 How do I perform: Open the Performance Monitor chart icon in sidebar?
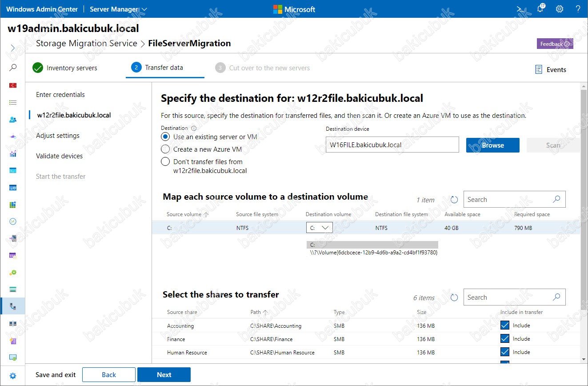(x=13, y=153)
